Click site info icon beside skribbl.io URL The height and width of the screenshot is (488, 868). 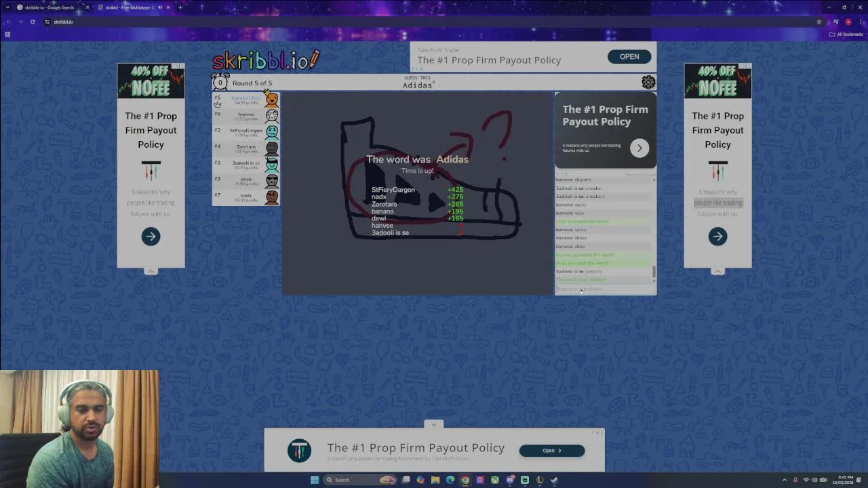tap(47, 22)
